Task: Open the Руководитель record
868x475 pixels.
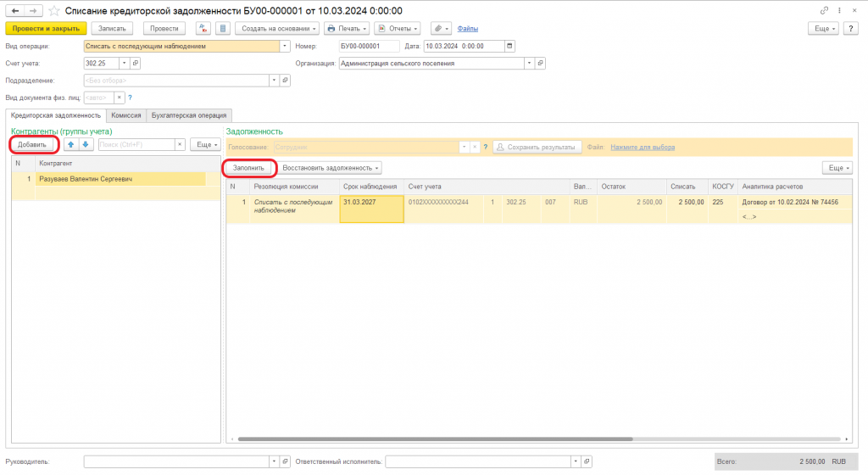Action: [x=285, y=461]
